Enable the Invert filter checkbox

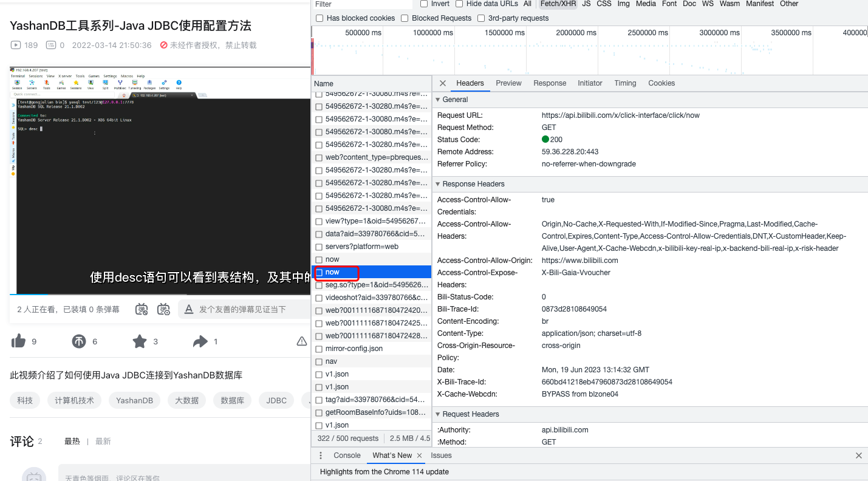[424, 4]
